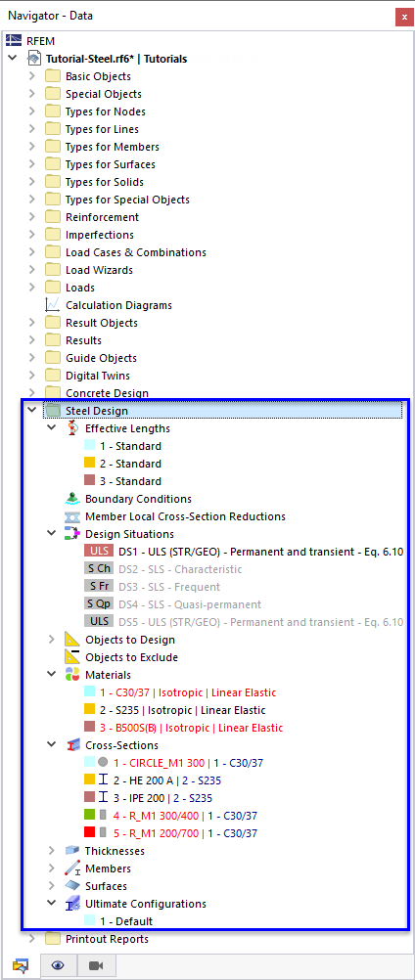Viewport: 415px width, 980px height.
Task: Click green swatch of 4 - R_M1 300/400
Action: [x=89, y=816]
